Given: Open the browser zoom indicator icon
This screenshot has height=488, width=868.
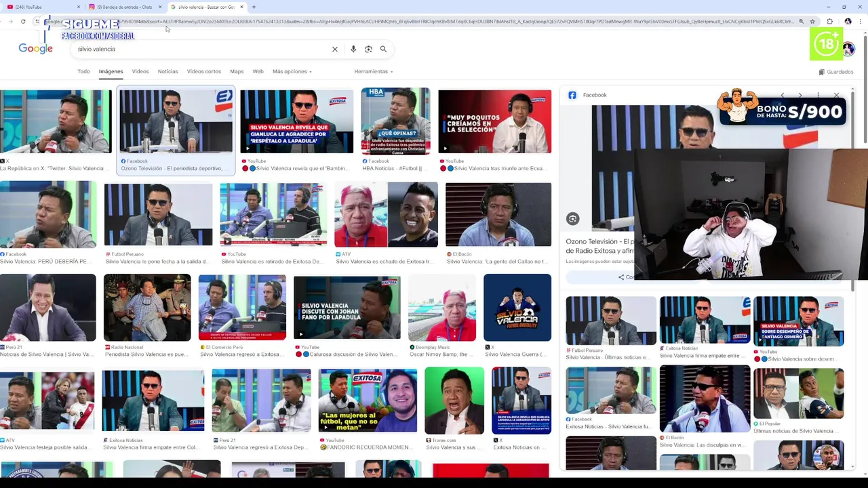Looking at the screenshot, I should [801, 22].
